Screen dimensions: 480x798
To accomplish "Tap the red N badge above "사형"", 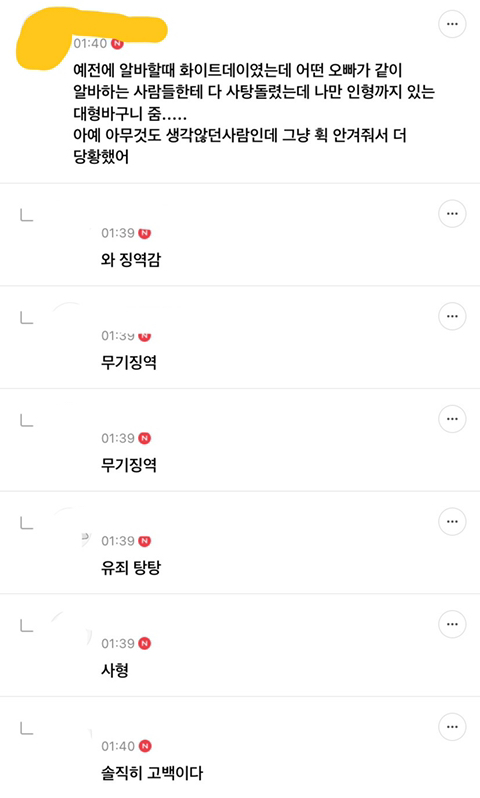I will tap(145, 643).
